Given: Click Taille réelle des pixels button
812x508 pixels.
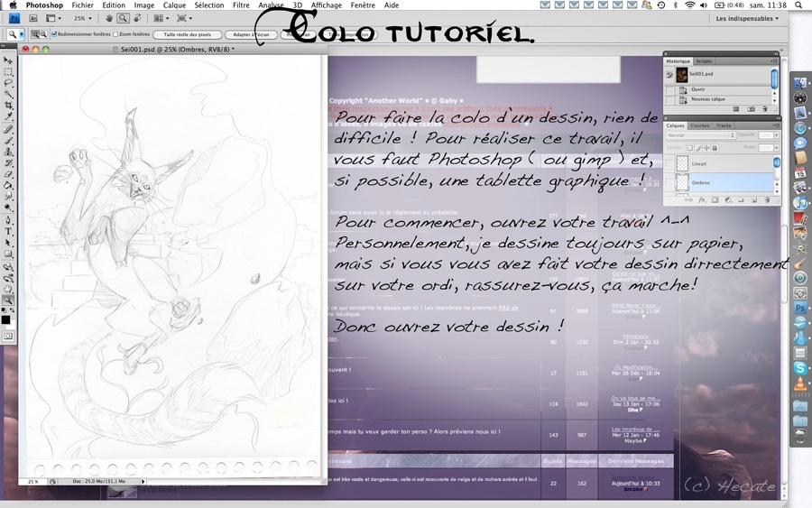Looking at the screenshot, I should click(188, 34).
